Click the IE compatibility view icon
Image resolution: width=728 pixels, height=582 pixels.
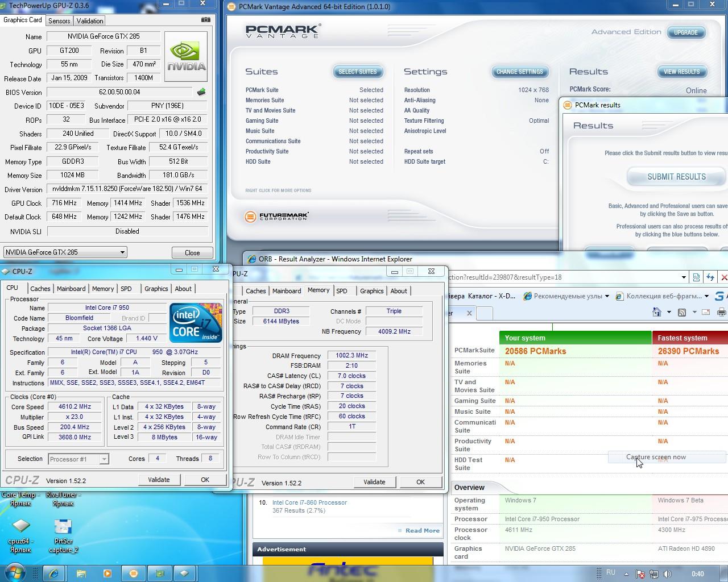696,277
